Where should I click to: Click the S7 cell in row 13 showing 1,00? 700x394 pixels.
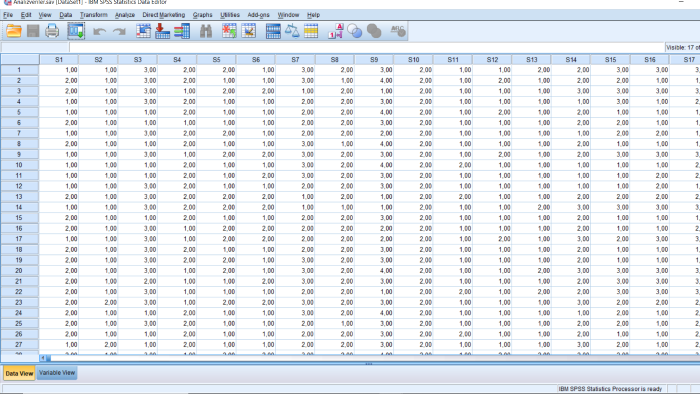coord(295,196)
